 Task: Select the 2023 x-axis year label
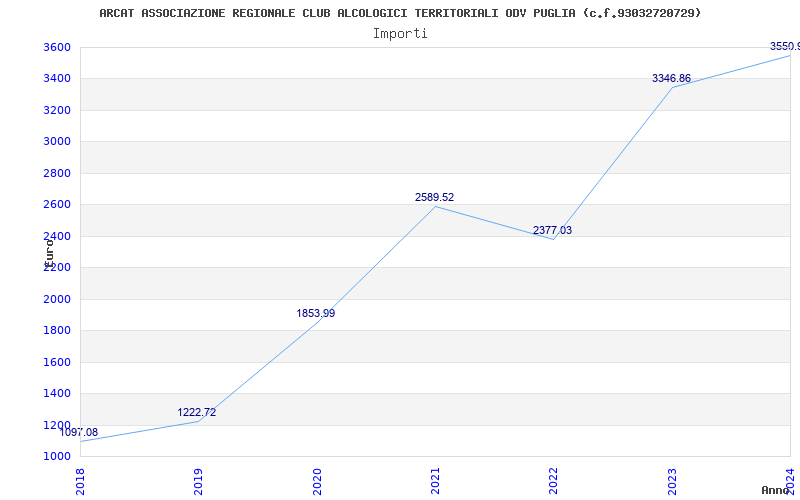pos(672,481)
